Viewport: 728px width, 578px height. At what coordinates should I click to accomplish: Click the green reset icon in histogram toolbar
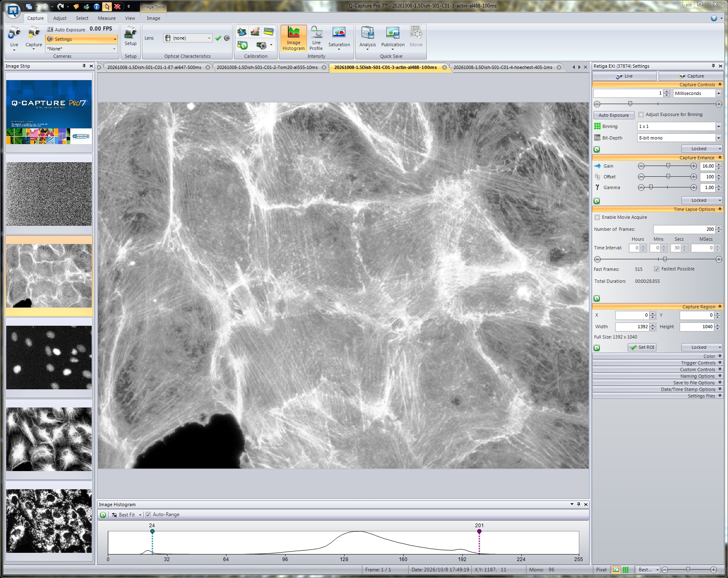[x=103, y=515]
